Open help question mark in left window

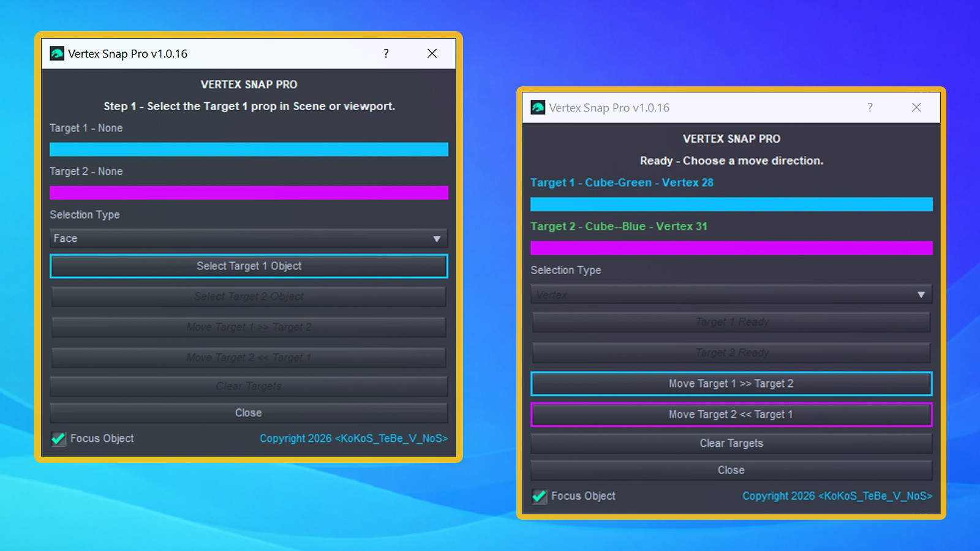click(x=386, y=53)
